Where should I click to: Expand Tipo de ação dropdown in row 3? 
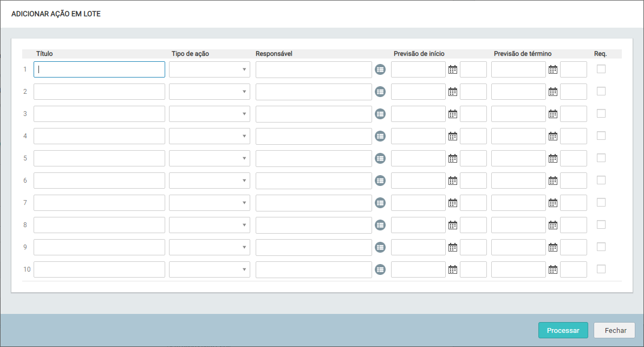pos(210,114)
